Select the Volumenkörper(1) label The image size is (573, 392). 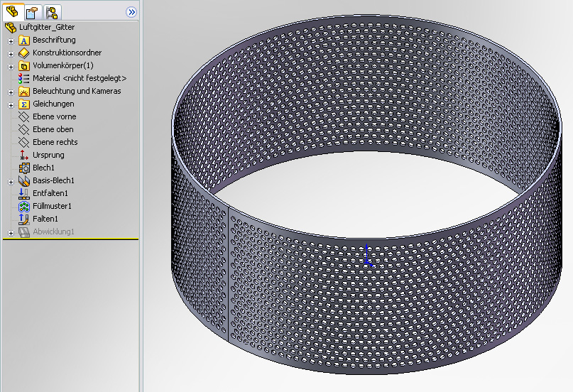pos(63,65)
